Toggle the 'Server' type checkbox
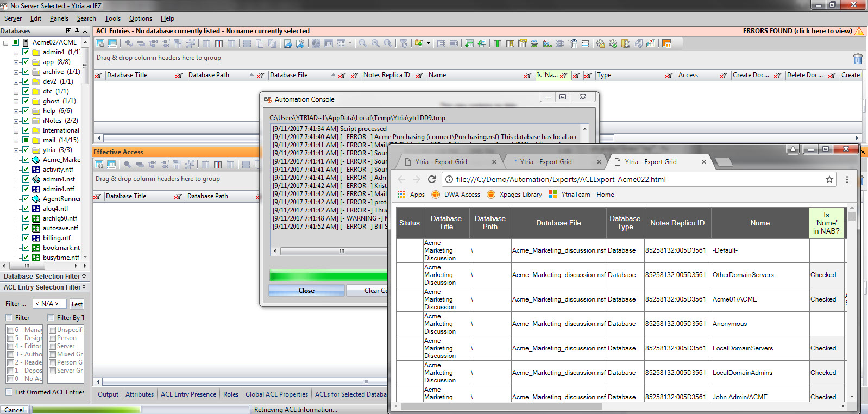 [x=53, y=346]
